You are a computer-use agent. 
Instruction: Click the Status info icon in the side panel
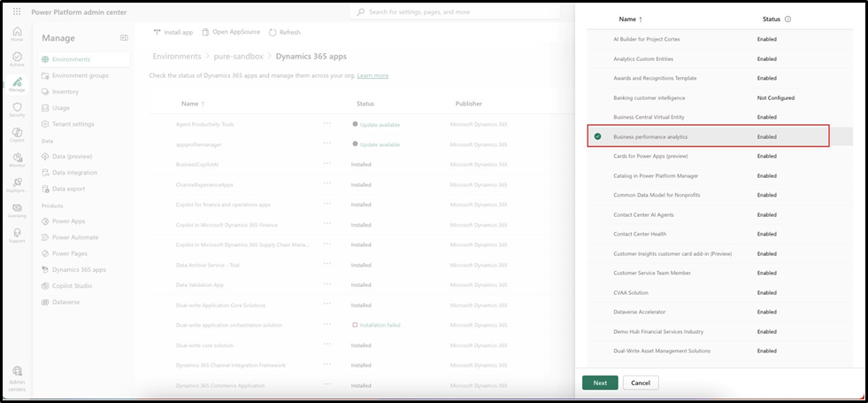coord(787,19)
